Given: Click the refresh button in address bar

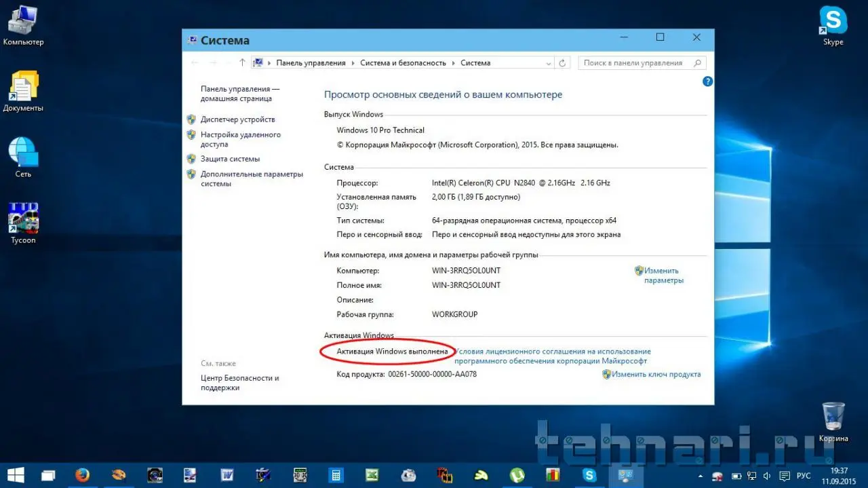Looking at the screenshot, I should (562, 63).
